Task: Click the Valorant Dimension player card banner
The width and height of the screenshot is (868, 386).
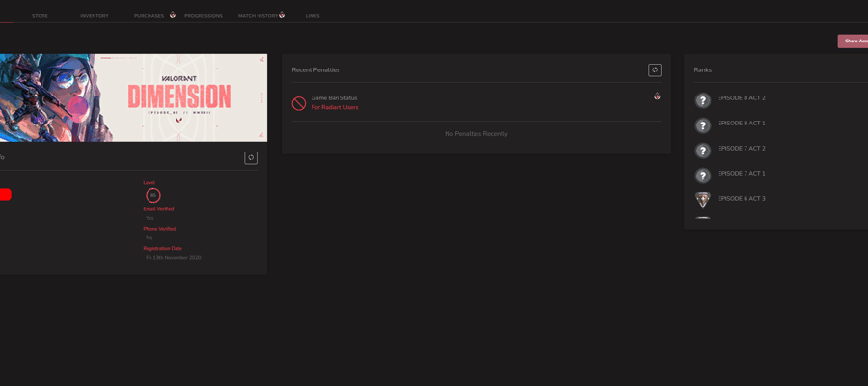Action: [133, 97]
